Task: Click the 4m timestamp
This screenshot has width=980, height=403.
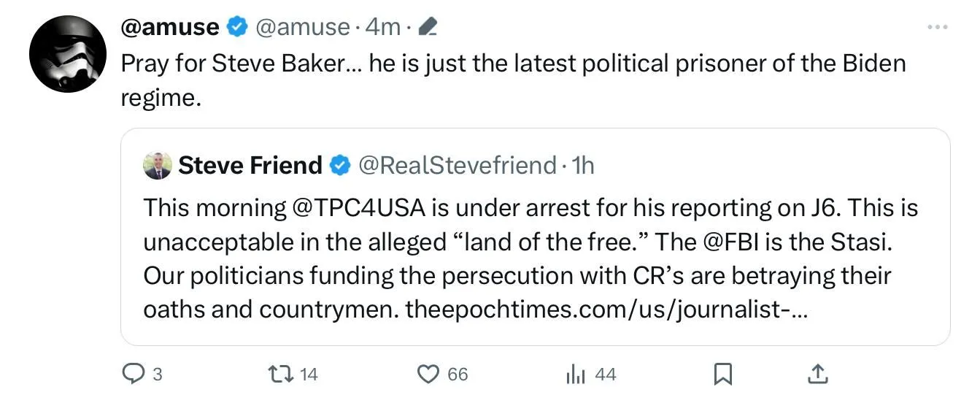Action: point(382,28)
